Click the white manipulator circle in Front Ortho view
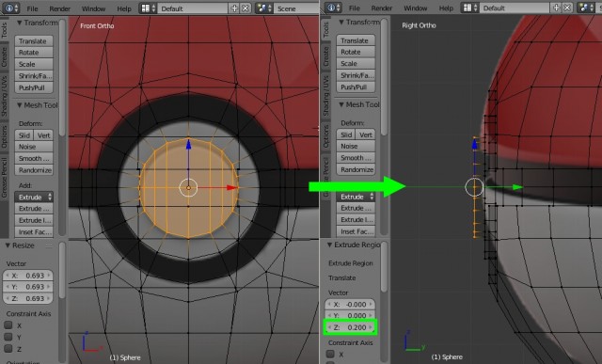 pyautogui.click(x=188, y=188)
